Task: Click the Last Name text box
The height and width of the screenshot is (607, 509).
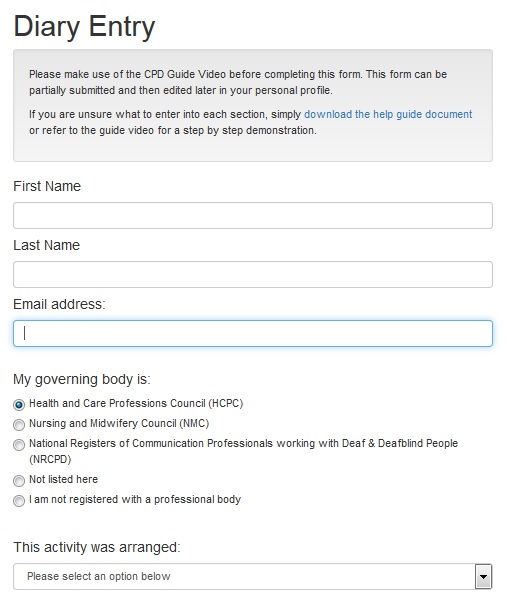Action: [253, 274]
